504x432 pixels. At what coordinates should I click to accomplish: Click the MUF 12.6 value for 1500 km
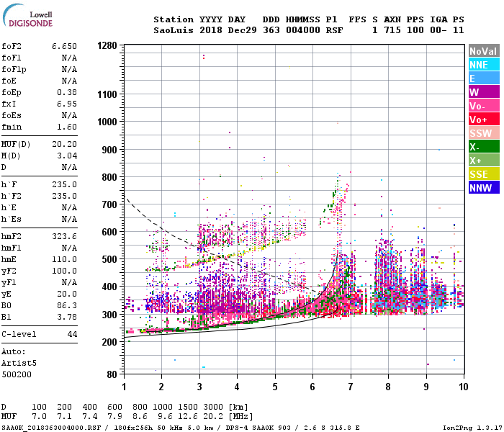[x=188, y=416]
